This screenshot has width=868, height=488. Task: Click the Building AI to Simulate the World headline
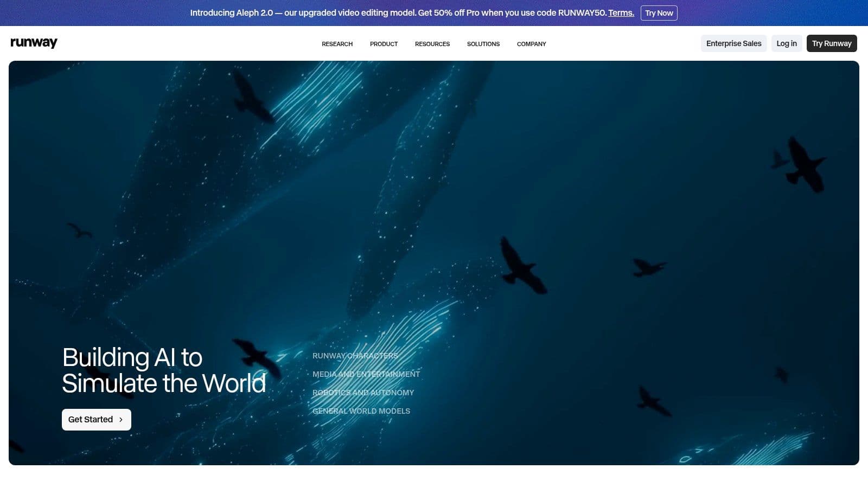164,370
